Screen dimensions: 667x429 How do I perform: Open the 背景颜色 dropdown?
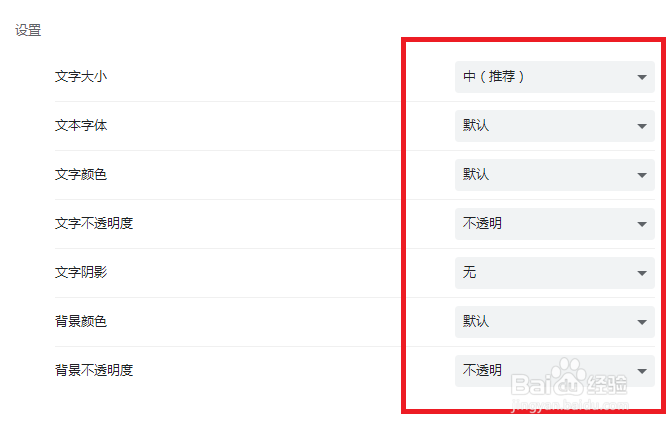coord(554,322)
